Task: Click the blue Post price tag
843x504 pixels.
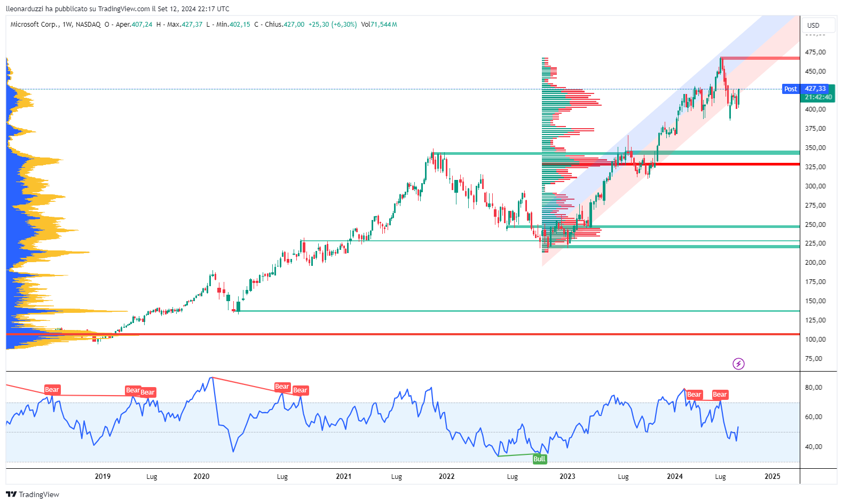Action: (x=791, y=89)
